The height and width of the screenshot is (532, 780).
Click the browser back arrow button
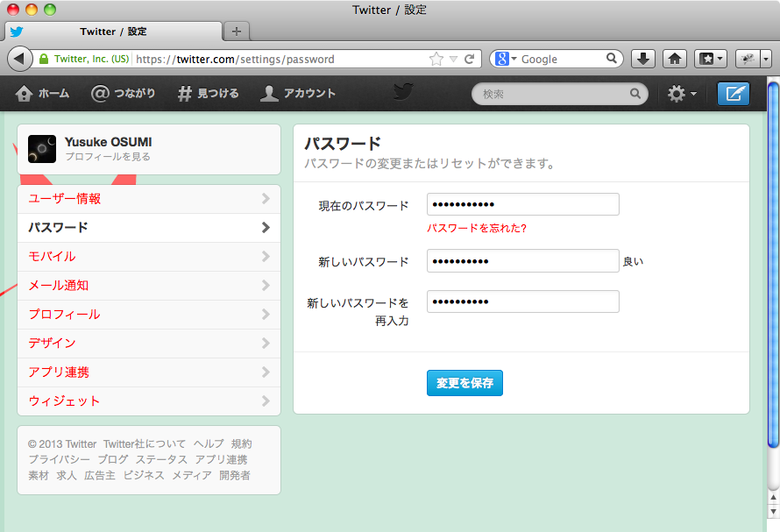(19, 59)
